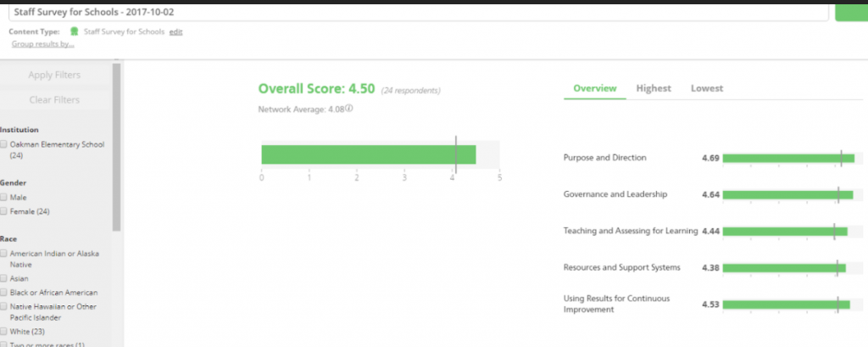Enable the Female (24) filter checkbox
This screenshot has height=347, width=868.
coord(4,211)
